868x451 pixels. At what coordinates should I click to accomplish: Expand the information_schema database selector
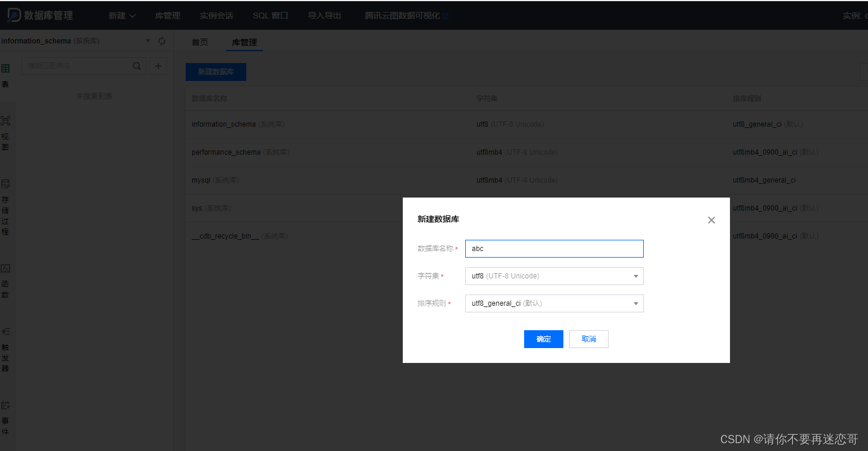tap(148, 41)
